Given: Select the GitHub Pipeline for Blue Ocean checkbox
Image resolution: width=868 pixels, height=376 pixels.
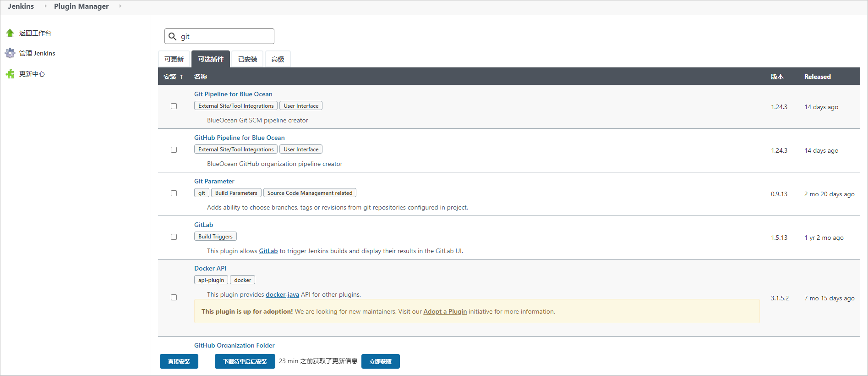Looking at the screenshot, I should [x=174, y=150].
